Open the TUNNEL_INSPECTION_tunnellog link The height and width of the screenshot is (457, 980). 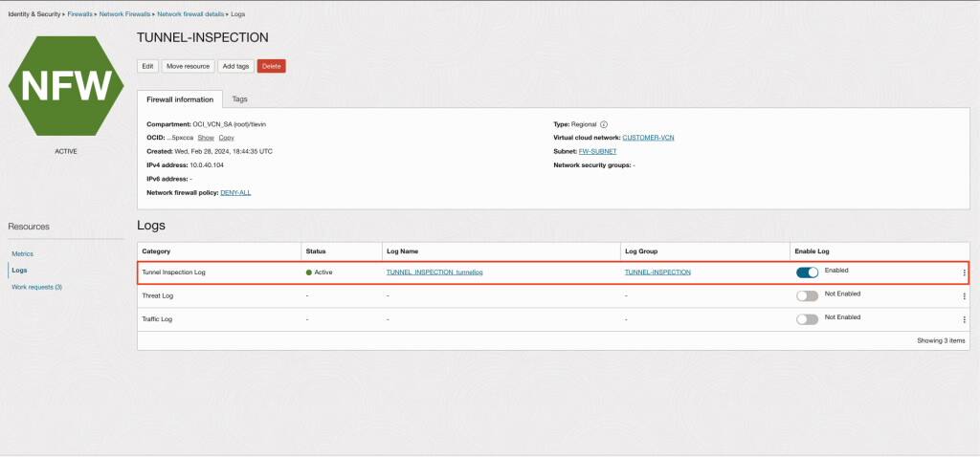[x=434, y=272]
